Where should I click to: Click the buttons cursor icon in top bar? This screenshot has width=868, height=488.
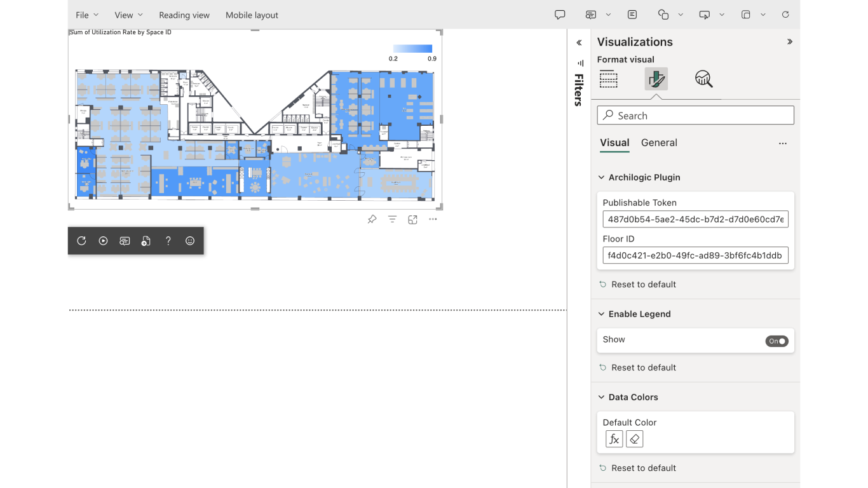[x=705, y=15]
